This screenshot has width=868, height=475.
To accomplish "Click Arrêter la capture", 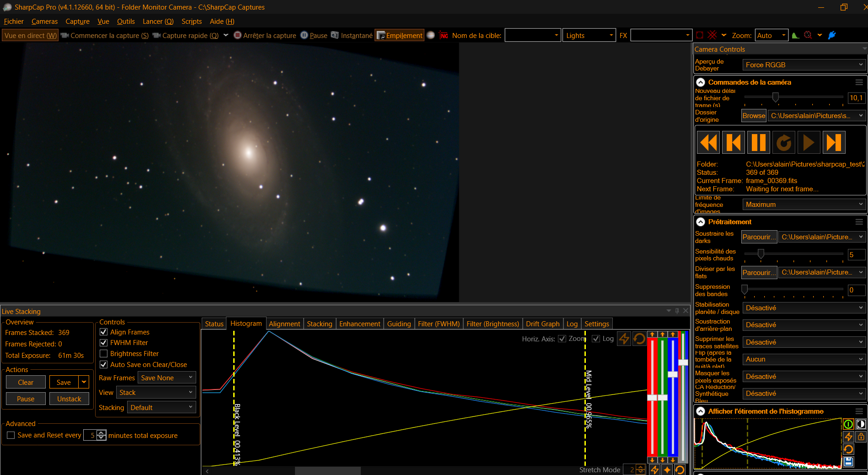I will 265,35.
